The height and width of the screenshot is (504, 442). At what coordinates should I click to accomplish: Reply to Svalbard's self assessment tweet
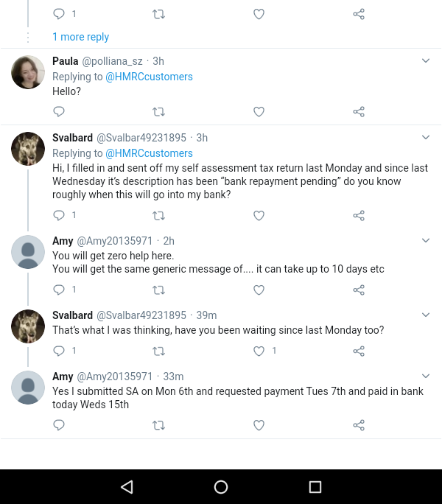[59, 215]
